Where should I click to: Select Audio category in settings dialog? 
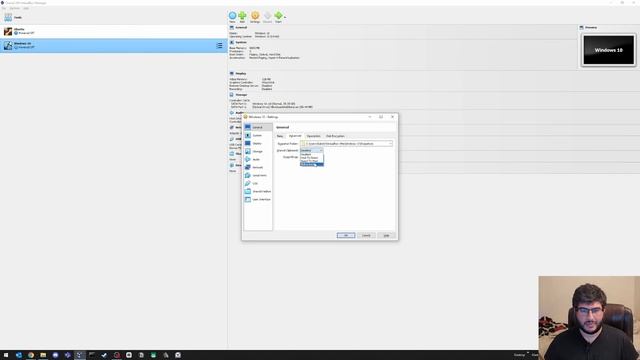258,160
